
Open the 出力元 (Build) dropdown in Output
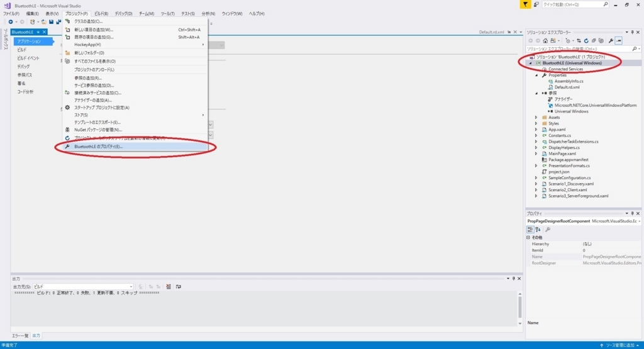83,287
